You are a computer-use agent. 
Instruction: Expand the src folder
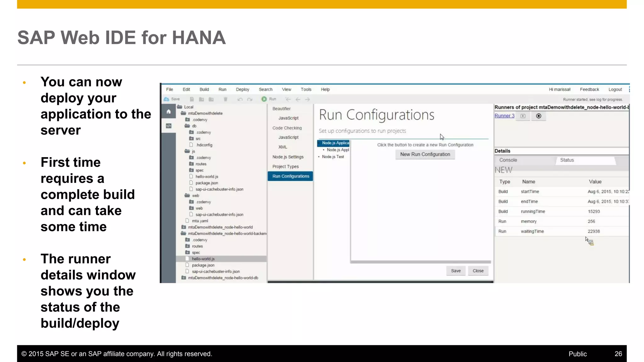point(191,139)
